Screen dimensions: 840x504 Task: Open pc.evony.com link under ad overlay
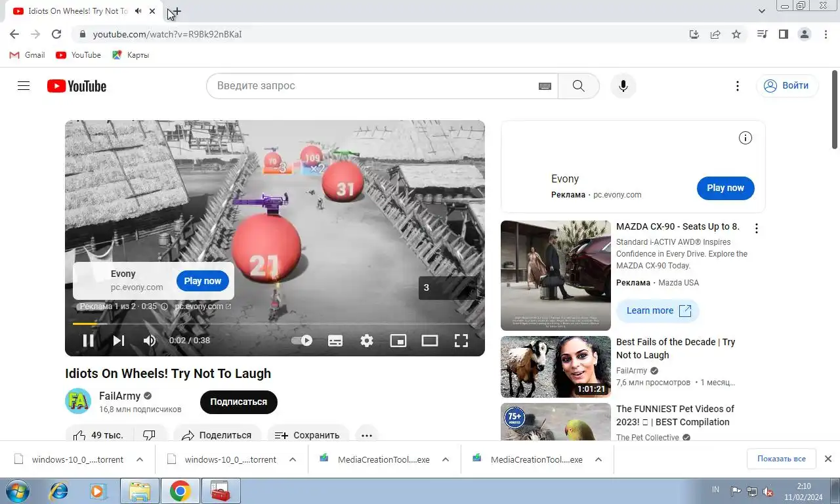click(203, 306)
